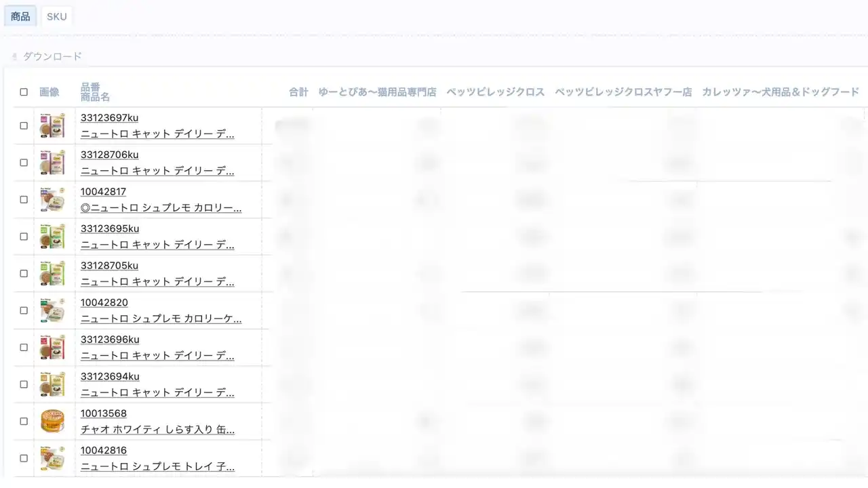Open the SKU tab
868x488 pixels.
[x=57, y=16]
